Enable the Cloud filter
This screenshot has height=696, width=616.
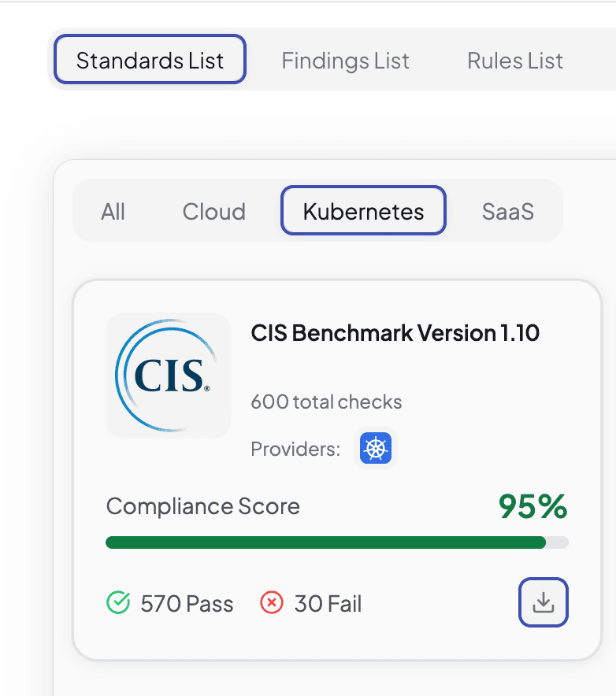pos(213,210)
